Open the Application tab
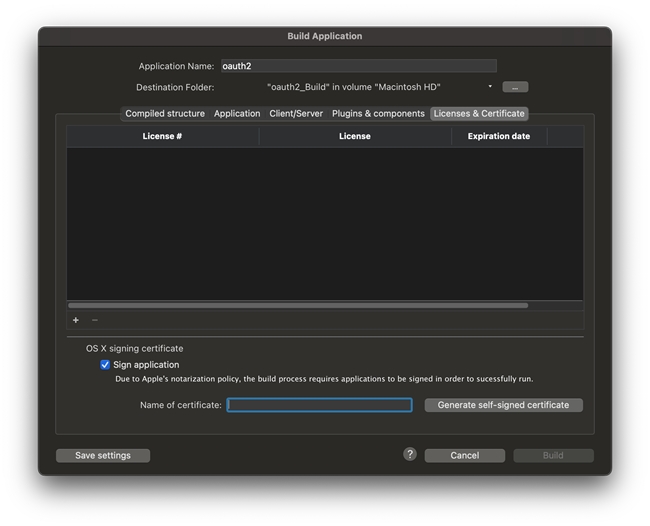The height and width of the screenshot is (526, 650). 237,114
